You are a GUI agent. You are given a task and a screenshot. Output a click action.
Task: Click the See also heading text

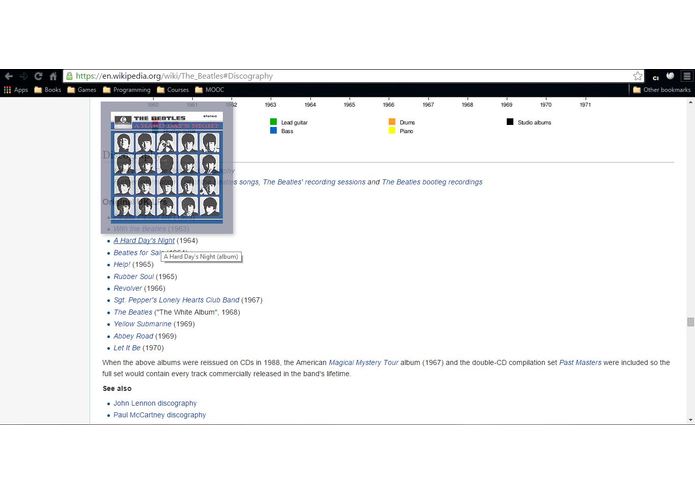click(x=117, y=389)
